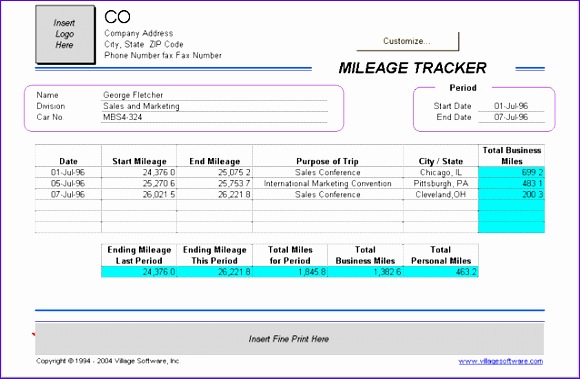Select the City, State ZIP Code line
Screen dimensions: 580x379
[144, 44]
